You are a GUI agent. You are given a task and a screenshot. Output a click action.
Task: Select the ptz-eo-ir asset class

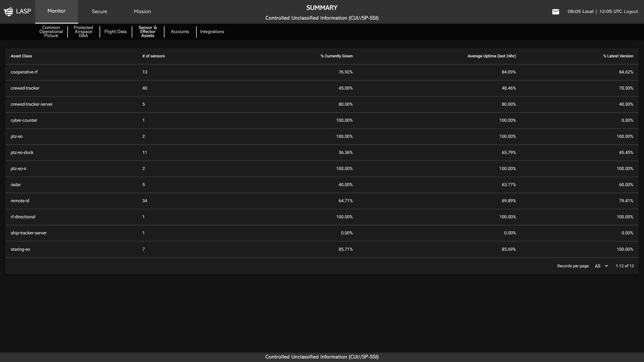[x=19, y=169]
